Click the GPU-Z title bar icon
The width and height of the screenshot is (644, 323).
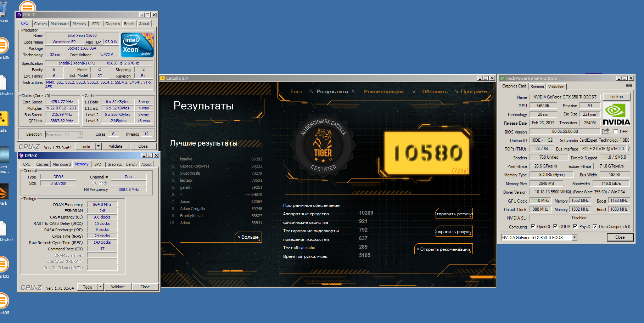point(502,78)
